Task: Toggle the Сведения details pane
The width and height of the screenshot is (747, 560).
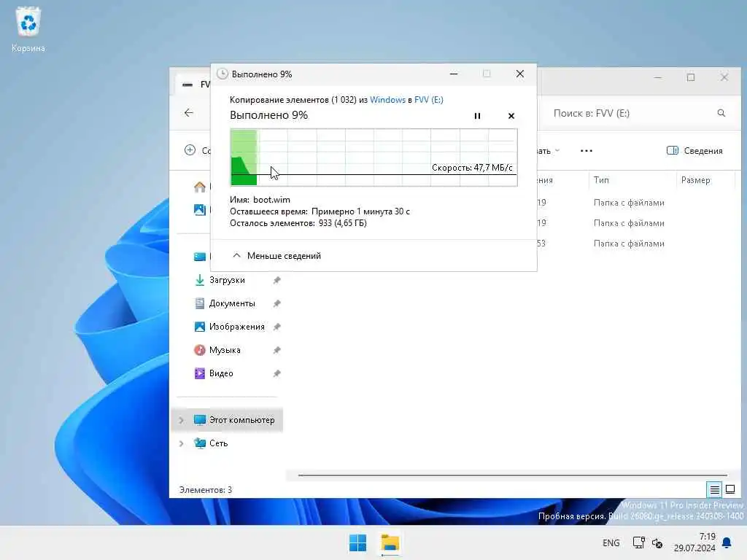Action: [694, 151]
